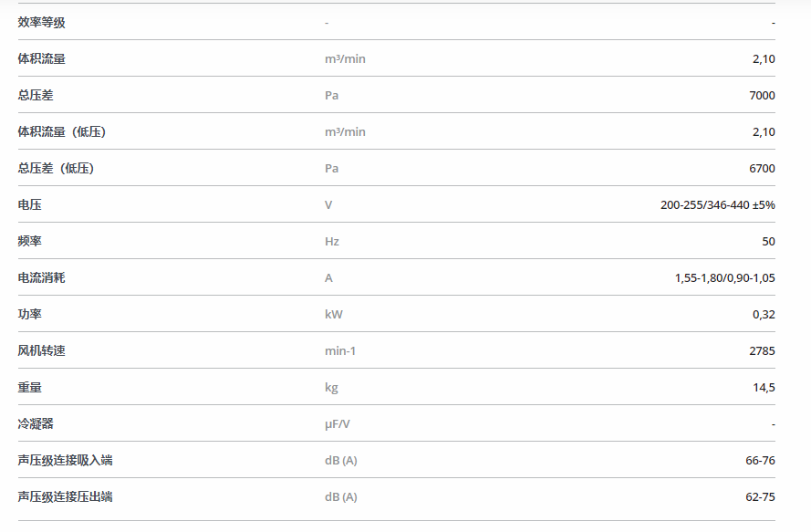Select the 体积流量 value 2,10

764,59
